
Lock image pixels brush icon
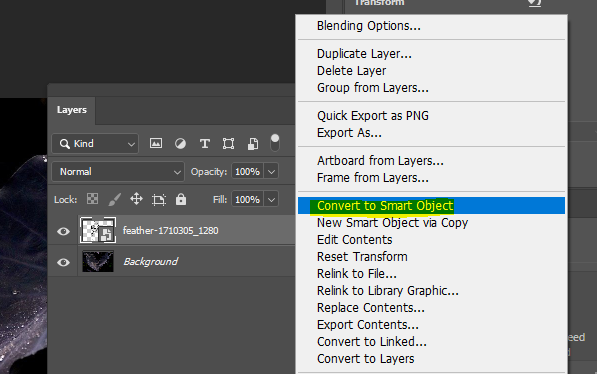coord(114,199)
